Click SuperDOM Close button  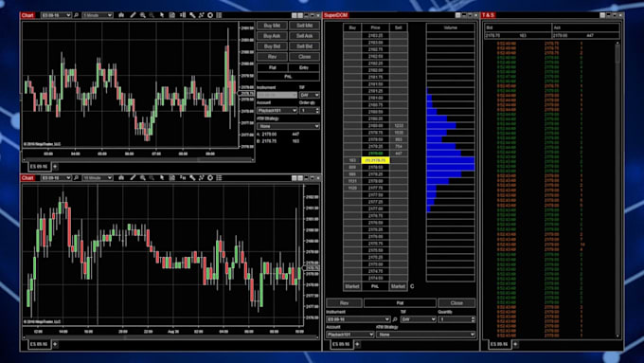[456, 303]
